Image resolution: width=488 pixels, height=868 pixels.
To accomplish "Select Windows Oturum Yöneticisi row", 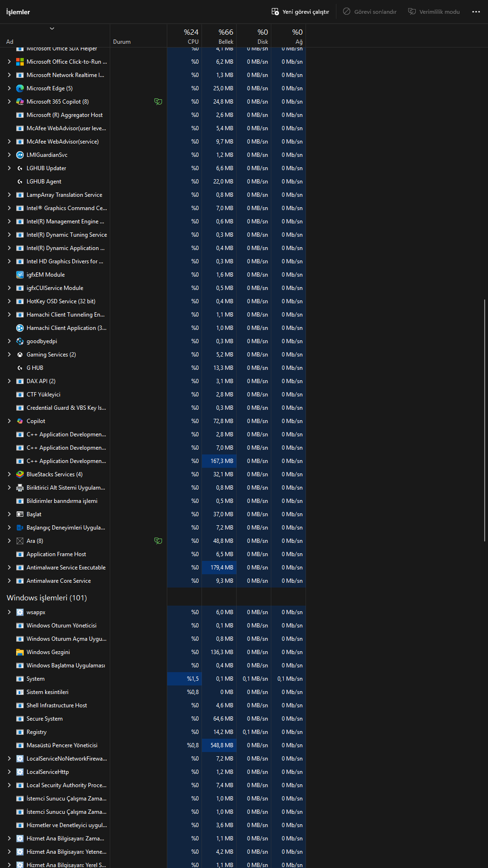I will 153,626.
